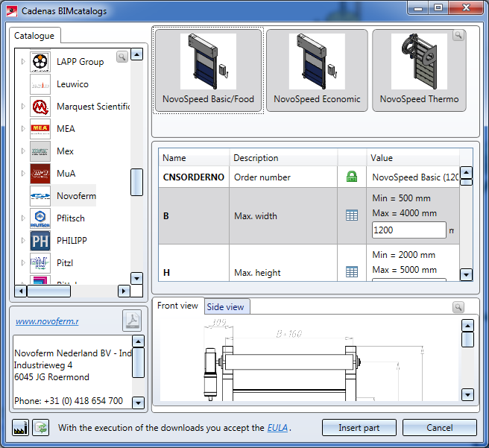Click the green lock icon for order number

pyautogui.click(x=352, y=177)
